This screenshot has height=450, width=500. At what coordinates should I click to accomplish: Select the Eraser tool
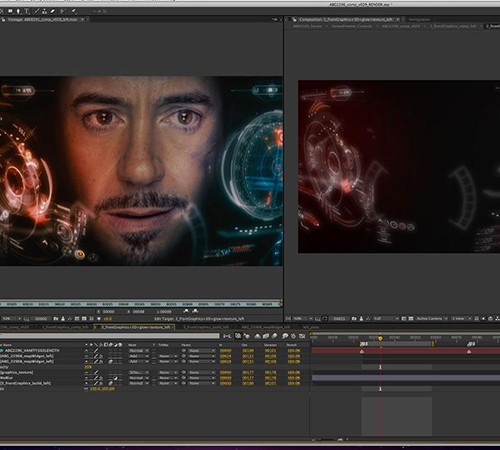pos(53,12)
